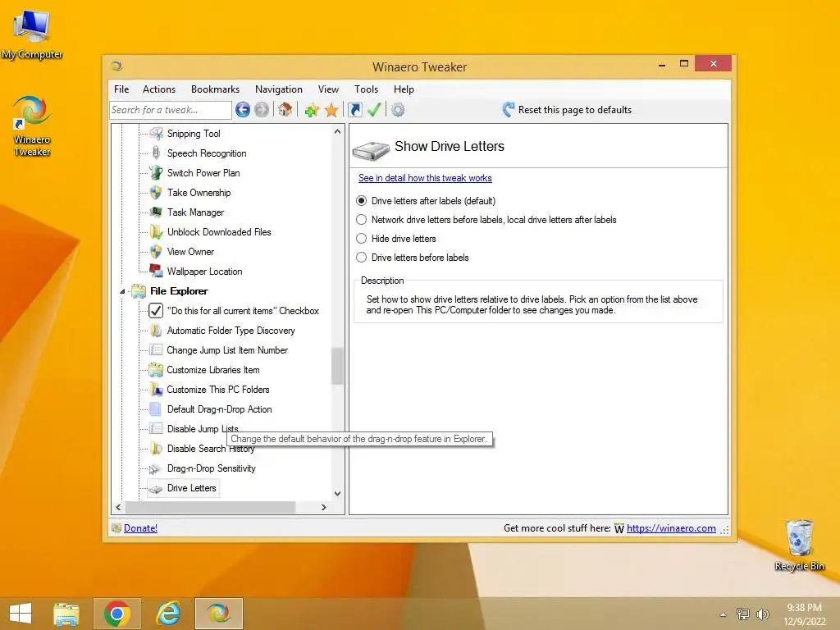Click the Snipping Tool scissors icon
The width and height of the screenshot is (840, 630).
coord(156,134)
